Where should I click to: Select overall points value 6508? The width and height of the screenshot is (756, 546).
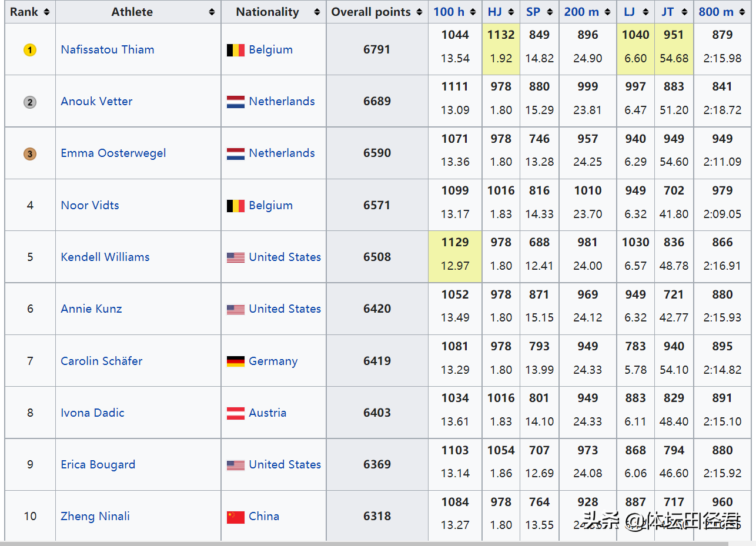(377, 257)
